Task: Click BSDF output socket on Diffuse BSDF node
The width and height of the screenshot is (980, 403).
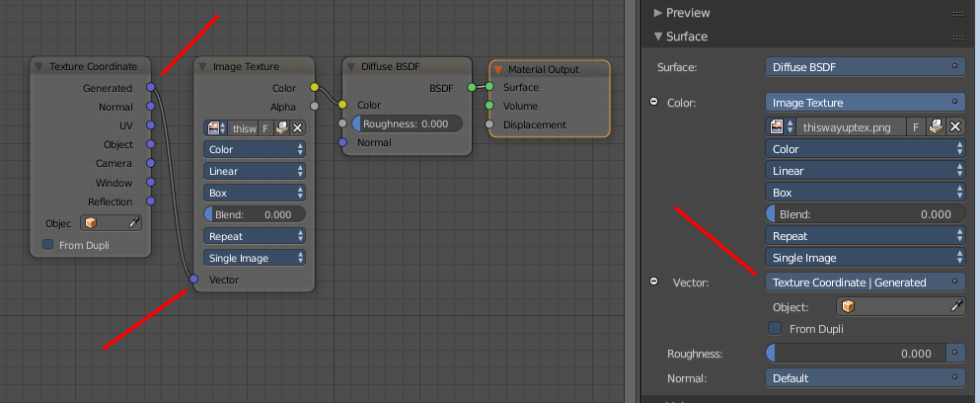Action: (x=472, y=87)
